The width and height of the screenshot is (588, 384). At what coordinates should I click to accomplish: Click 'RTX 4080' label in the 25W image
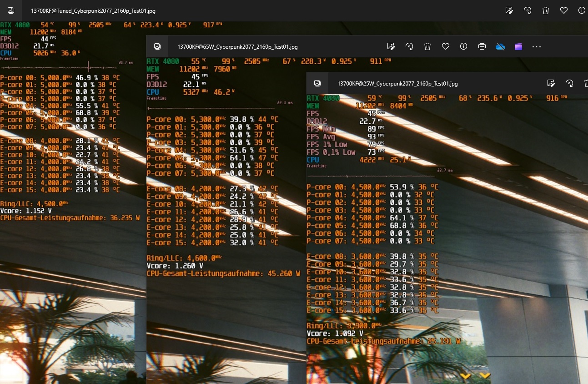click(323, 98)
